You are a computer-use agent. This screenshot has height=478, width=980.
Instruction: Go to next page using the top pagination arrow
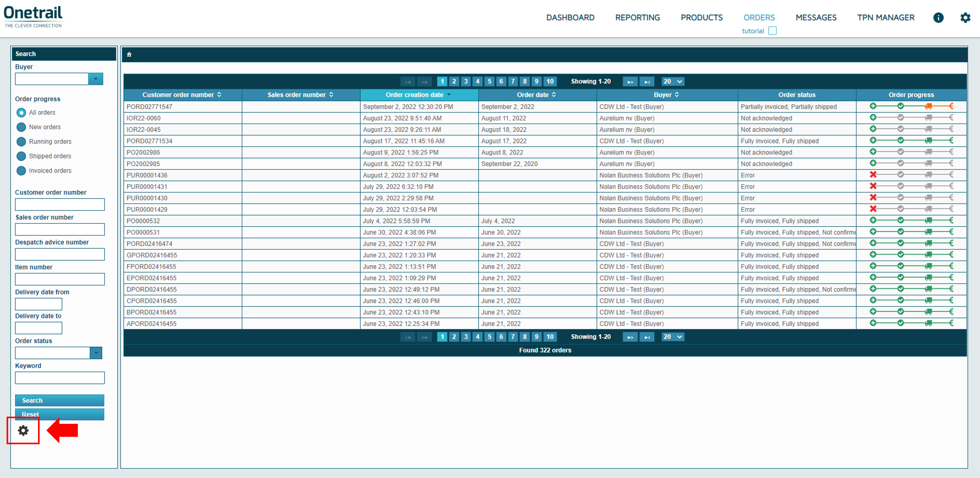(x=630, y=82)
